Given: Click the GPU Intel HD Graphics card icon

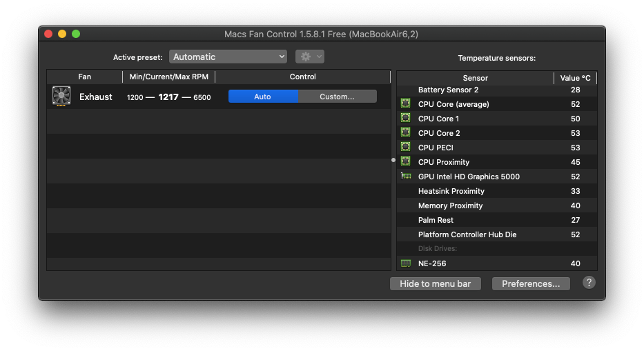Looking at the screenshot, I should tap(406, 176).
